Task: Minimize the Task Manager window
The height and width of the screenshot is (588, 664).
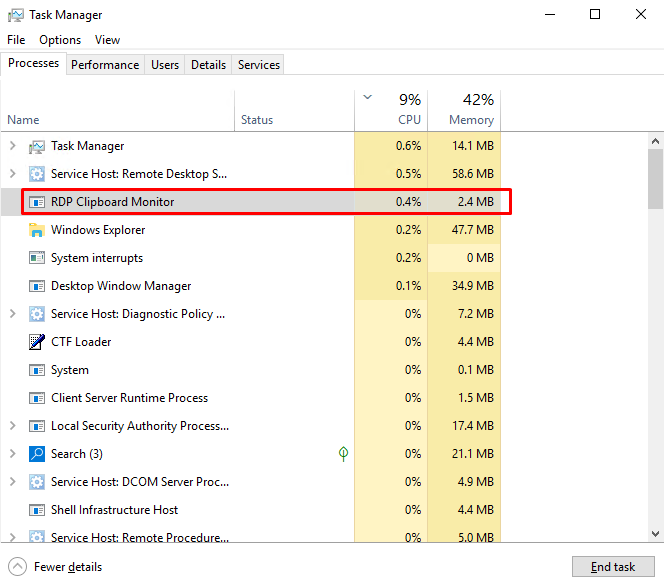Action: pyautogui.click(x=550, y=14)
